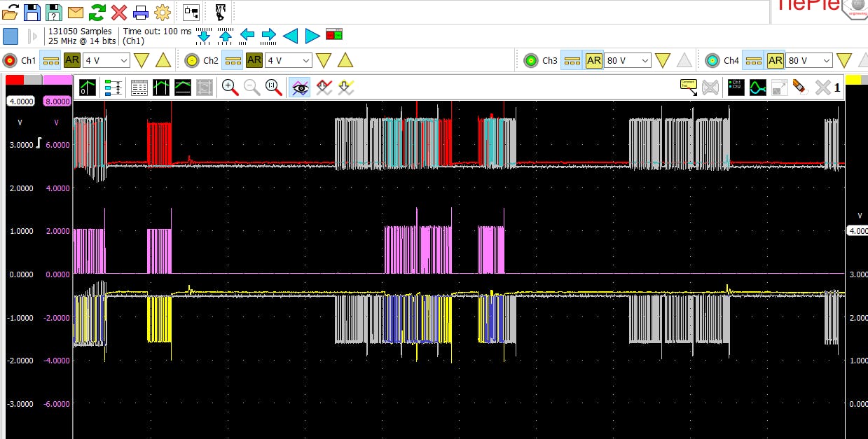Expand the Ch4 80 V range dropdown
868x439 pixels.
[x=810, y=60]
